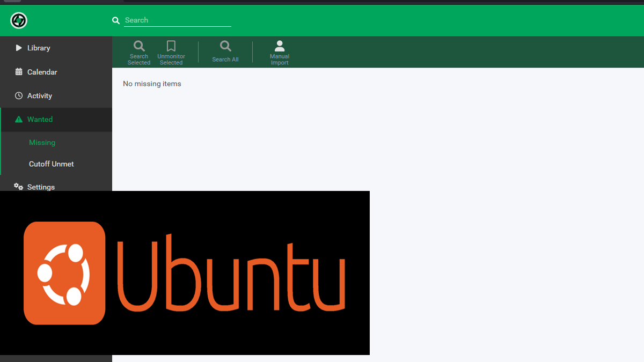The width and height of the screenshot is (644, 362).
Task: Collapse the Wanted sidebar section
Action: tap(40, 120)
